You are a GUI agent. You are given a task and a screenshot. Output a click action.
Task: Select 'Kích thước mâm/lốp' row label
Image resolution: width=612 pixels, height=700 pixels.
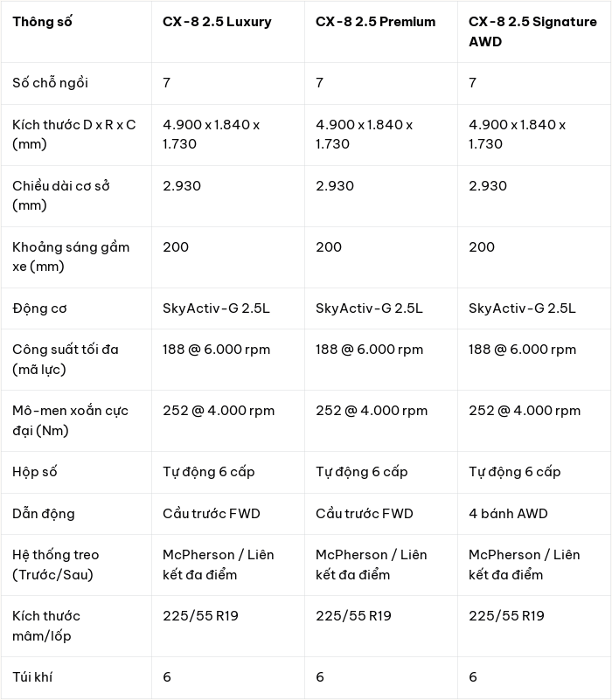point(46,626)
